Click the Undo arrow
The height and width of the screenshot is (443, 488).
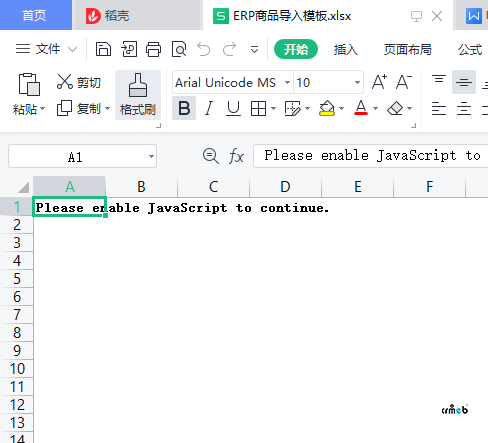pyautogui.click(x=204, y=49)
